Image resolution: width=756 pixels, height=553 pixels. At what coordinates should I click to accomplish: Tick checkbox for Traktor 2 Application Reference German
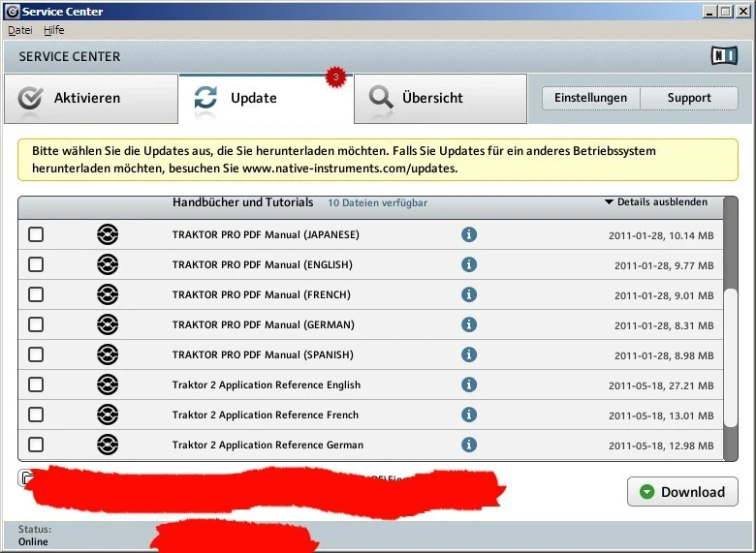[36, 445]
